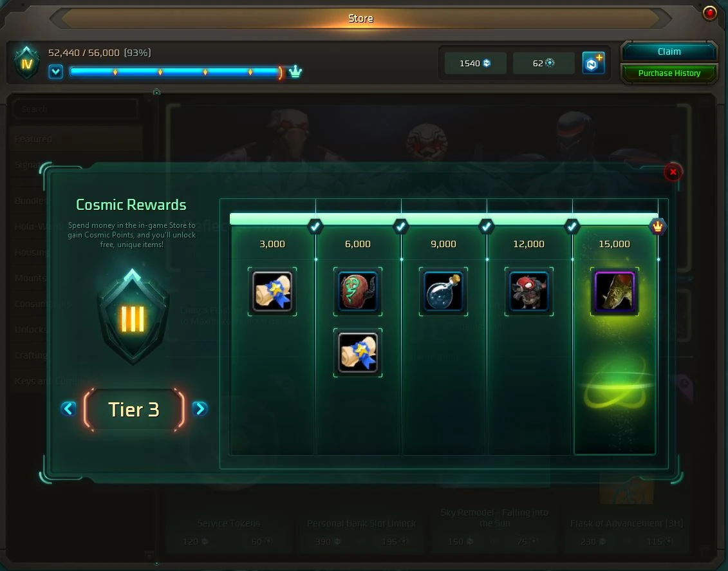Click the checkmark at the 3,000 milestone

click(x=315, y=227)
